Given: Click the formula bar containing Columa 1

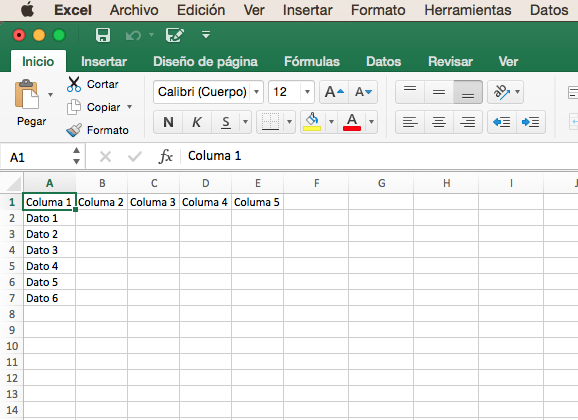Looking at the screenshot, I should tap(380, 156).
